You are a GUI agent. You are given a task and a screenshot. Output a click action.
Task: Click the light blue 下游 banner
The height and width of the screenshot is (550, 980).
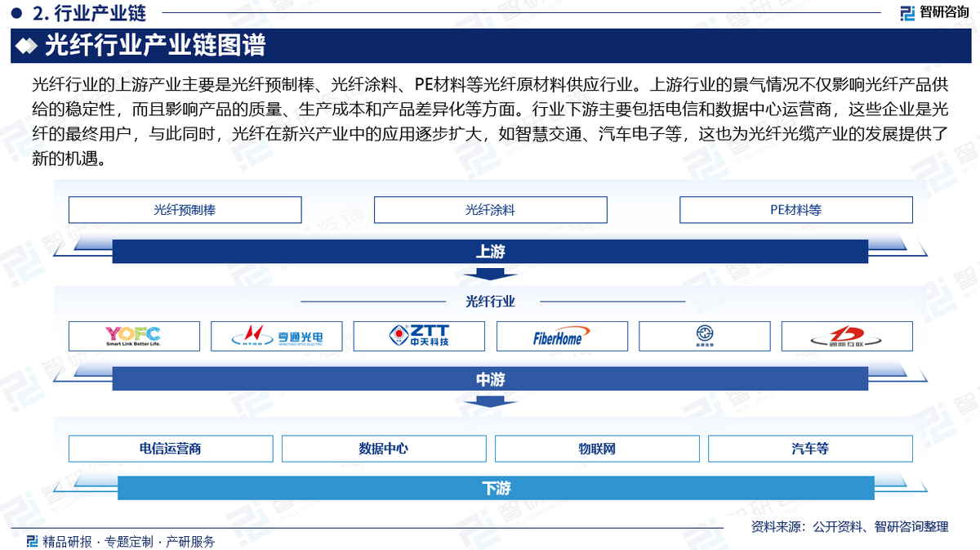point(496,489)
